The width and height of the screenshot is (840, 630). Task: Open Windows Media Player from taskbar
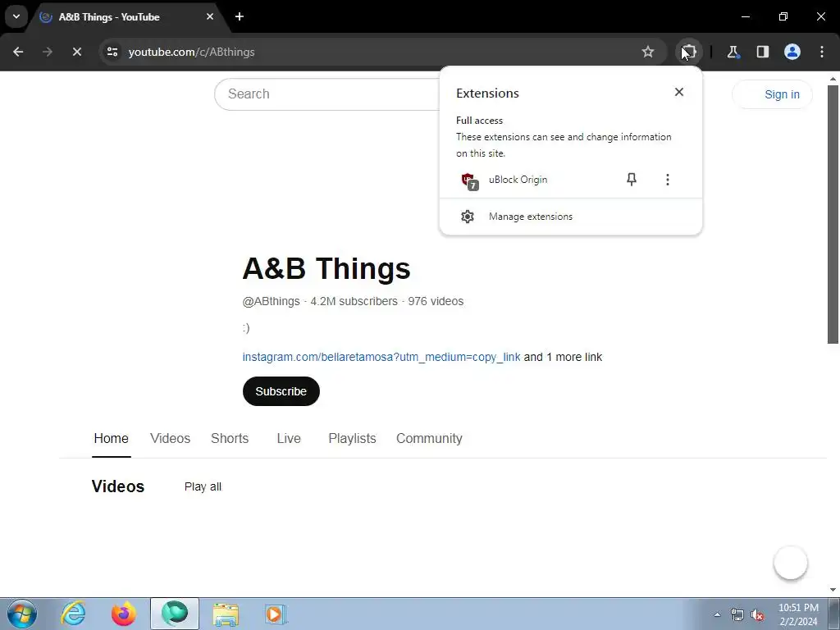pos(276,614)
